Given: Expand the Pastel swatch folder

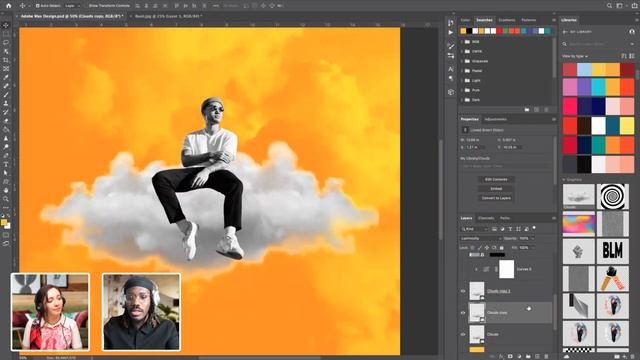Looking at the screenshot, I should [x=462, y=71].
